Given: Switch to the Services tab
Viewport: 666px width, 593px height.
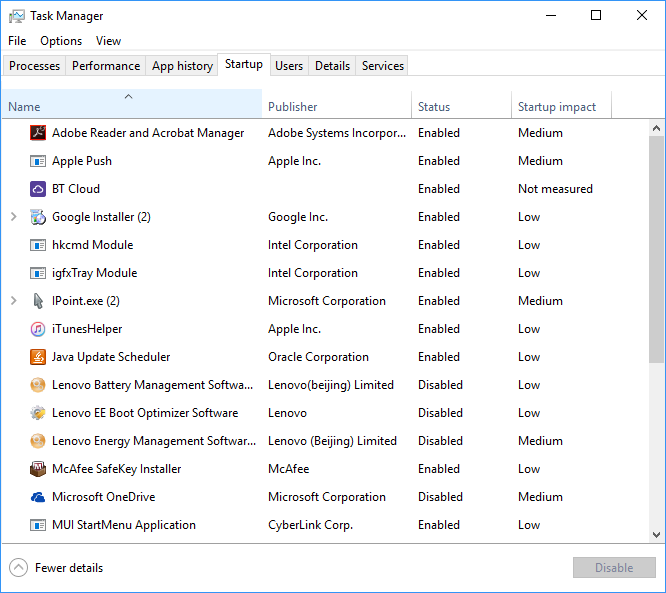Looking at the screenshot, I should pyautogui.click(x=383, y=66).
